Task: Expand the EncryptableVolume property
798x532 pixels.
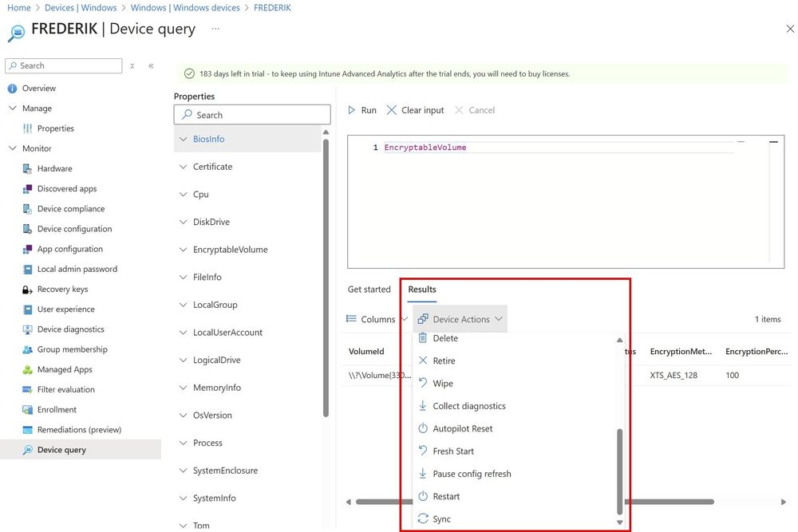Action: coord(184,250)
